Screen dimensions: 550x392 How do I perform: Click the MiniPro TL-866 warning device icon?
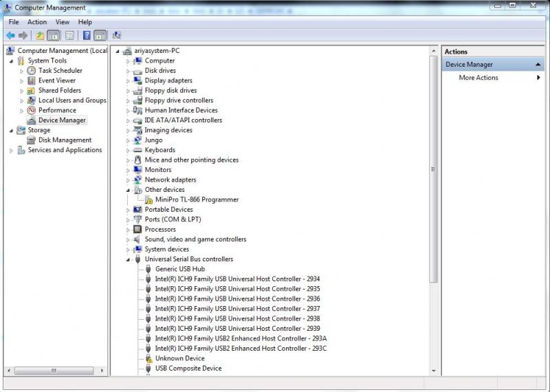pos(148,199)
